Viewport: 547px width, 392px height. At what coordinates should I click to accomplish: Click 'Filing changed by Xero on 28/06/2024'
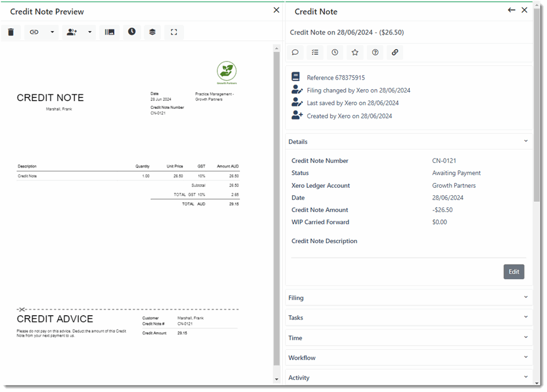coord(358,91)
